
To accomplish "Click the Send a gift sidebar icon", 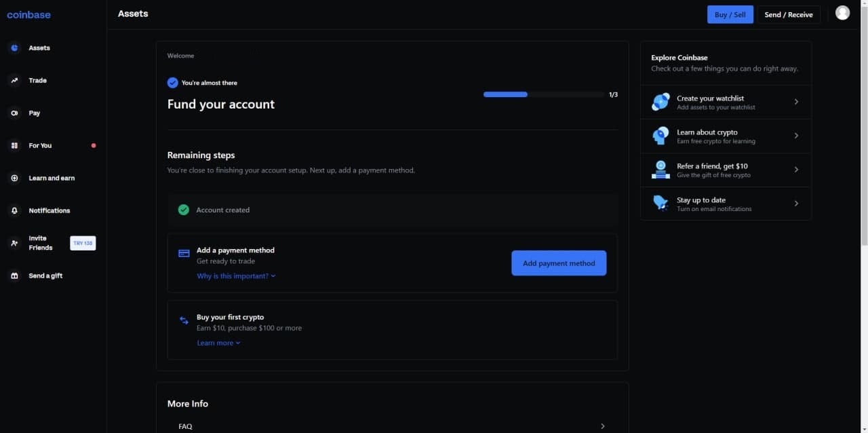I will pyautogui.click(x=14, y=276).
